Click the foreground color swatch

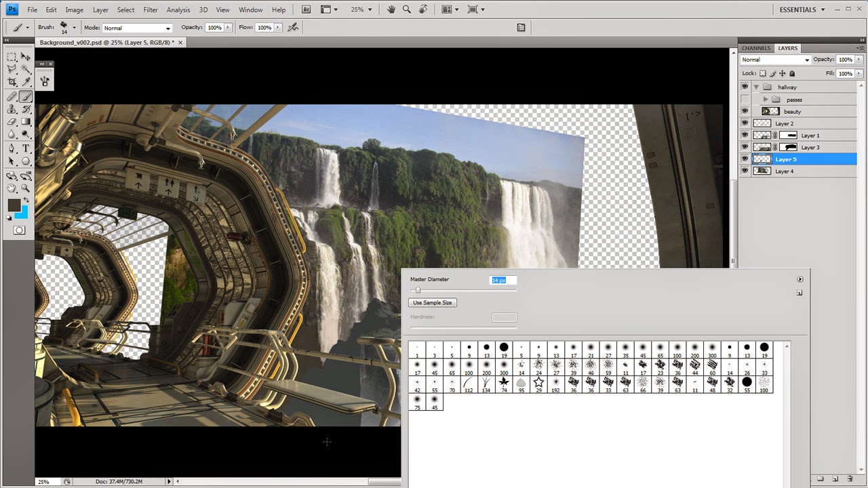pos(14,205)
